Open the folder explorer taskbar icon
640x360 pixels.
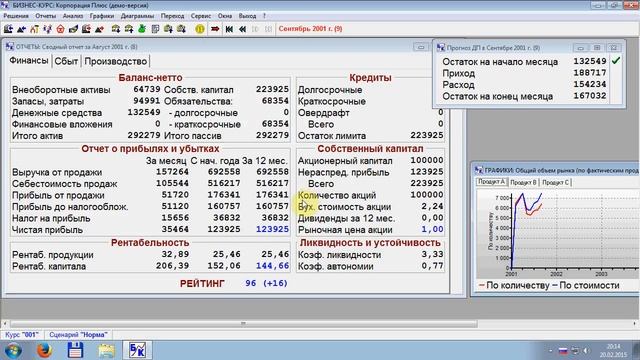point(106,350)
